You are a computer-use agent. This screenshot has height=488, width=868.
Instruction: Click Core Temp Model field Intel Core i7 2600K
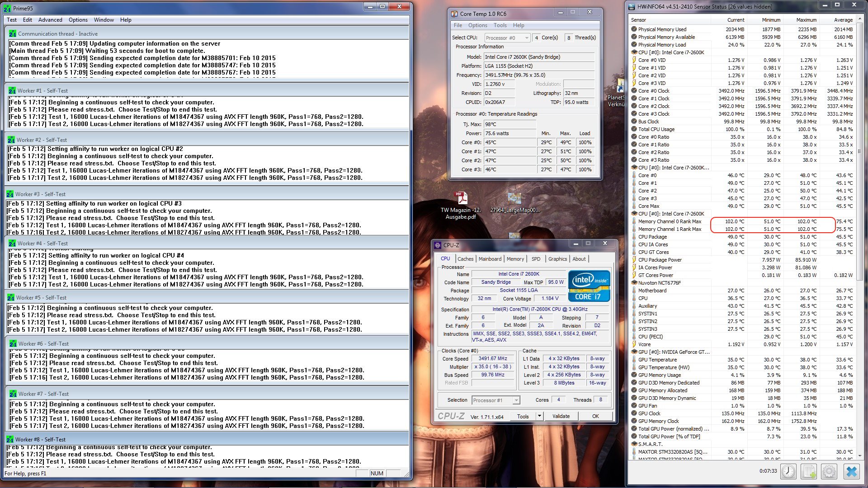click(x=539, y=57)
